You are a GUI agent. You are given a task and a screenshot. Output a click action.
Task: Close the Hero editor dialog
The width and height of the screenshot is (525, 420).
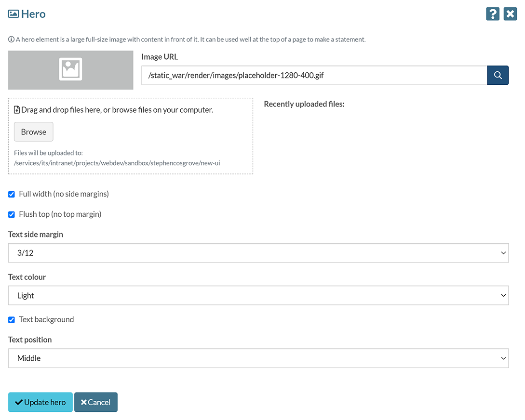[510, 14]
